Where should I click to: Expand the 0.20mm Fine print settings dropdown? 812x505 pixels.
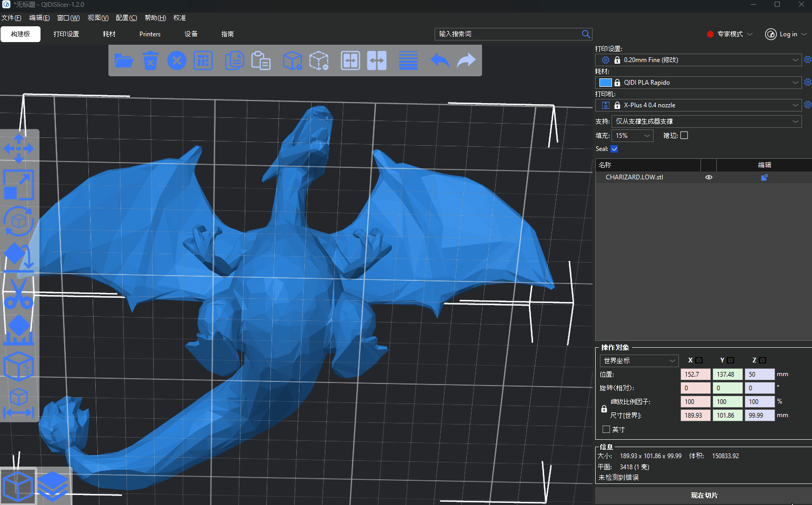click(x=795, y=60)
